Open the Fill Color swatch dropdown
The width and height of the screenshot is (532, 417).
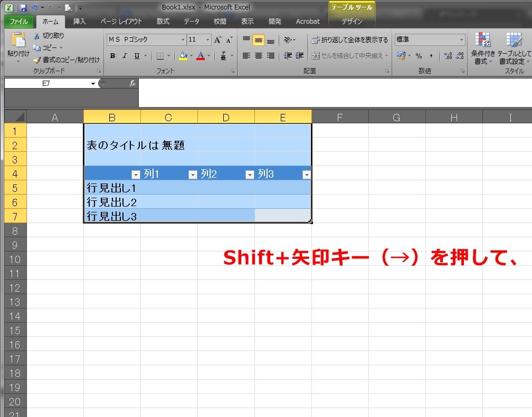click(x=190, y=55)
